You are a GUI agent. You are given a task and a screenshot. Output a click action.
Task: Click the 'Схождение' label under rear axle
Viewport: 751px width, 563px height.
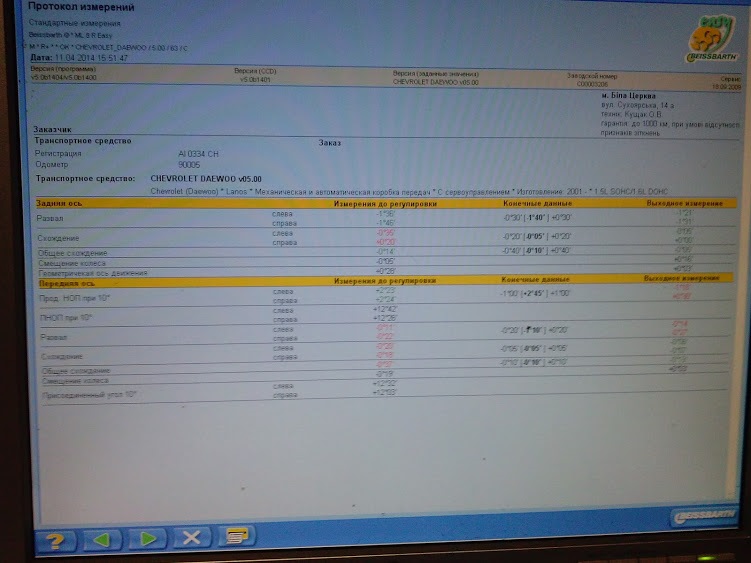pyautogui.click(x=58, y=238)
